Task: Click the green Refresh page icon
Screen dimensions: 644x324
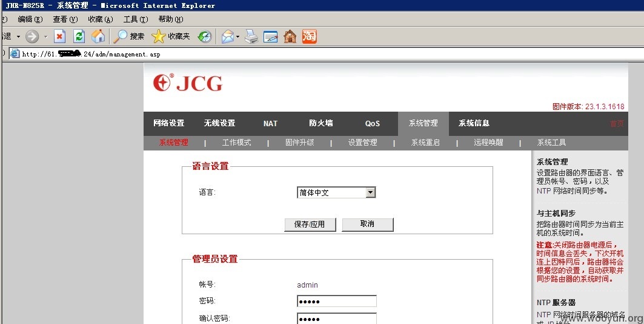Action: click(79, 36)
